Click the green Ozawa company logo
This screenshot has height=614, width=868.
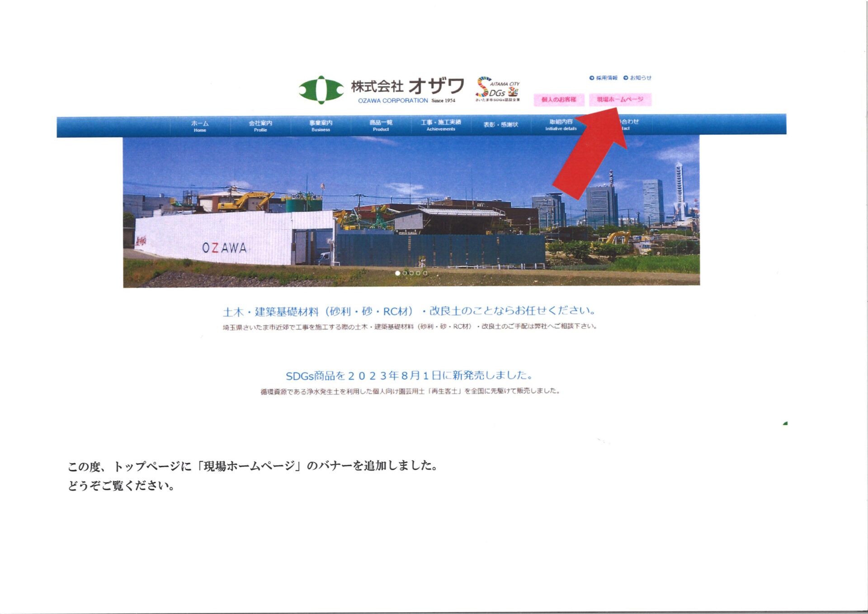(321, 90)
